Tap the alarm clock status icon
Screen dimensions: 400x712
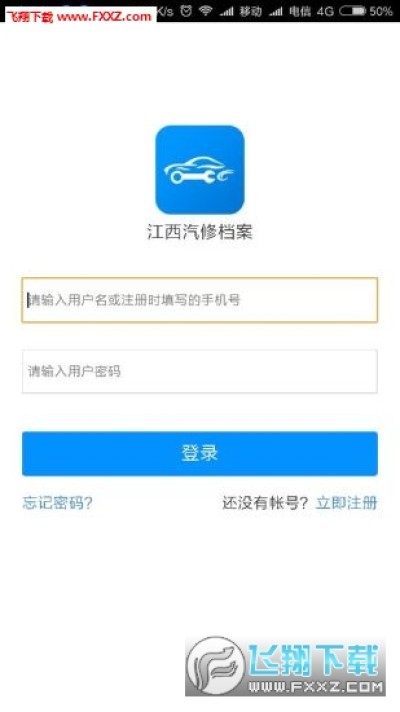click(x=186, y=11)
